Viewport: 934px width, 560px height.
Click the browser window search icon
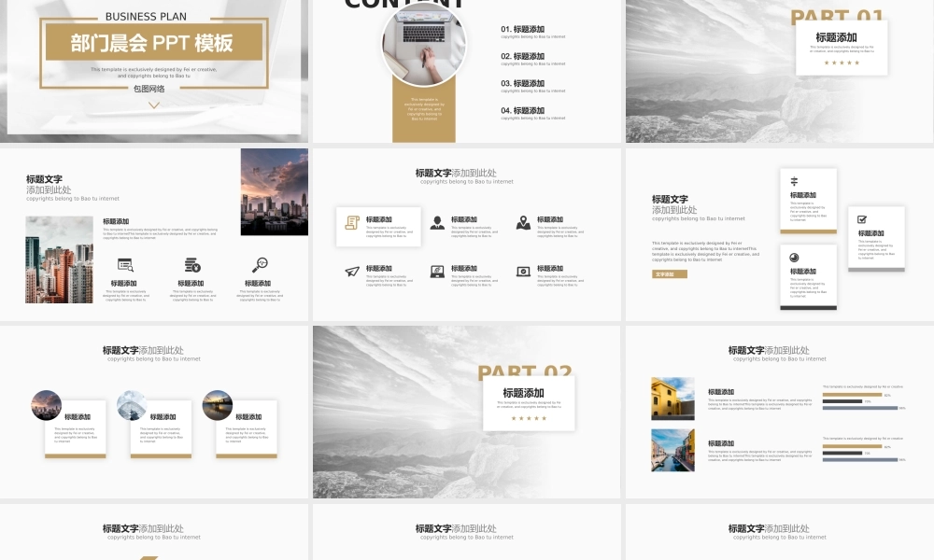pos(125,265)
